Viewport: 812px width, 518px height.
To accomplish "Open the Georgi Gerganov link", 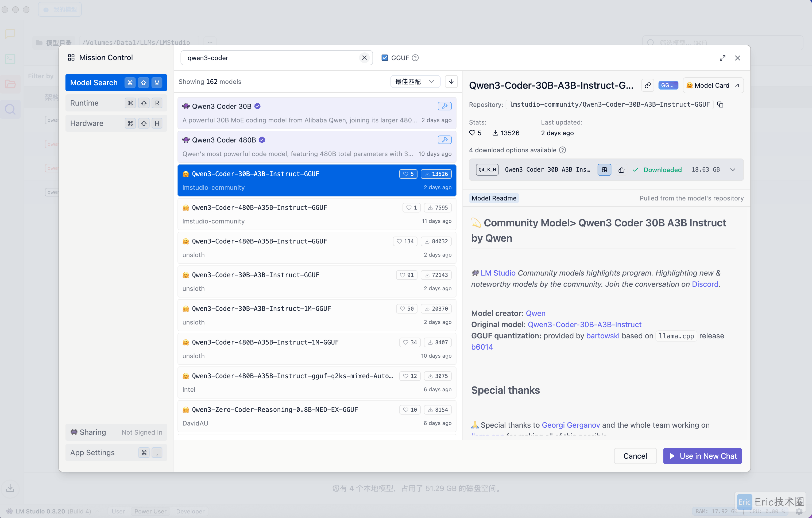I will point(571,425).
